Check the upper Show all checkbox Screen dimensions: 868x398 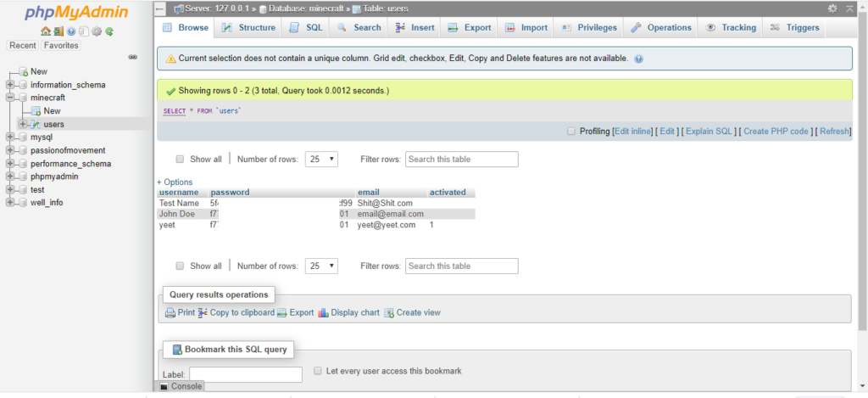(180, 159)
